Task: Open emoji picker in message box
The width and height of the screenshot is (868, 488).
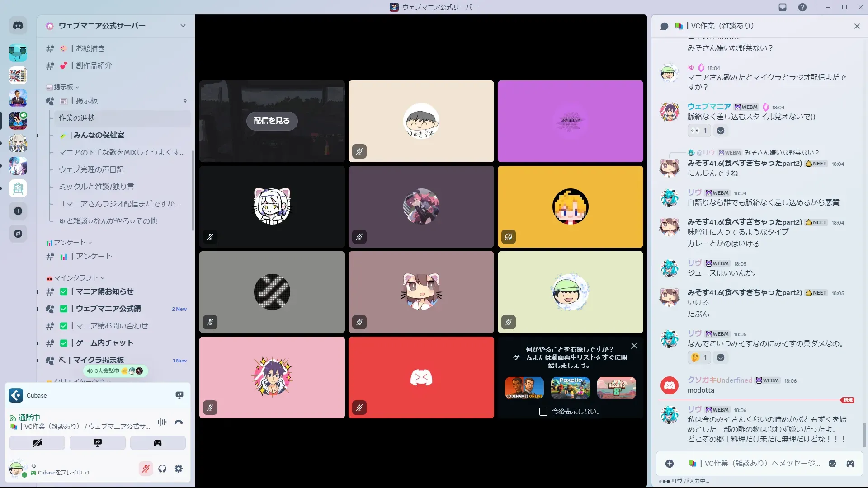Action: (x=832, y=464)
